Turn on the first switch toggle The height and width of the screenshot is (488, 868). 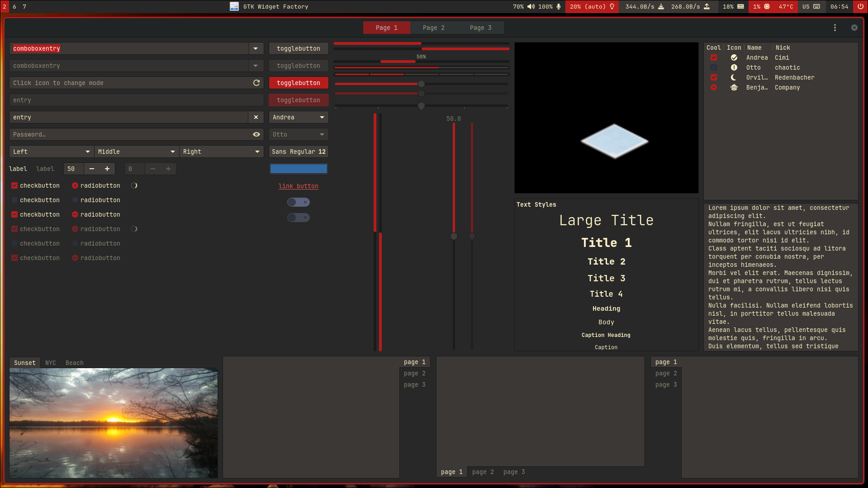click(x=299, y=202)
